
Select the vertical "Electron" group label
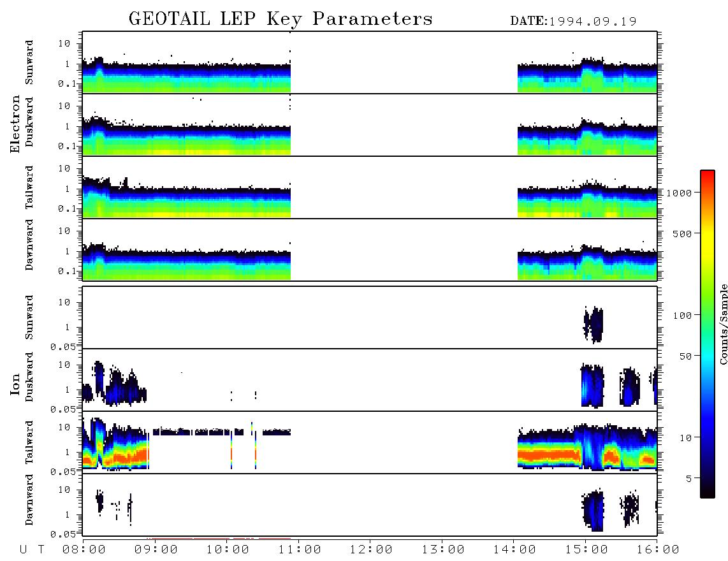[15, 124]
